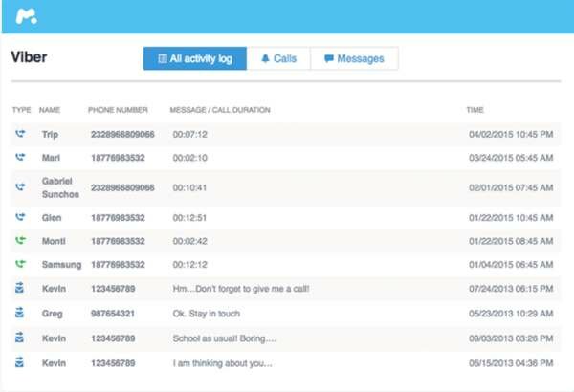Click message icon beside 'School as usual' row
The height and width of the screenshot is (392, 574).
19,338
